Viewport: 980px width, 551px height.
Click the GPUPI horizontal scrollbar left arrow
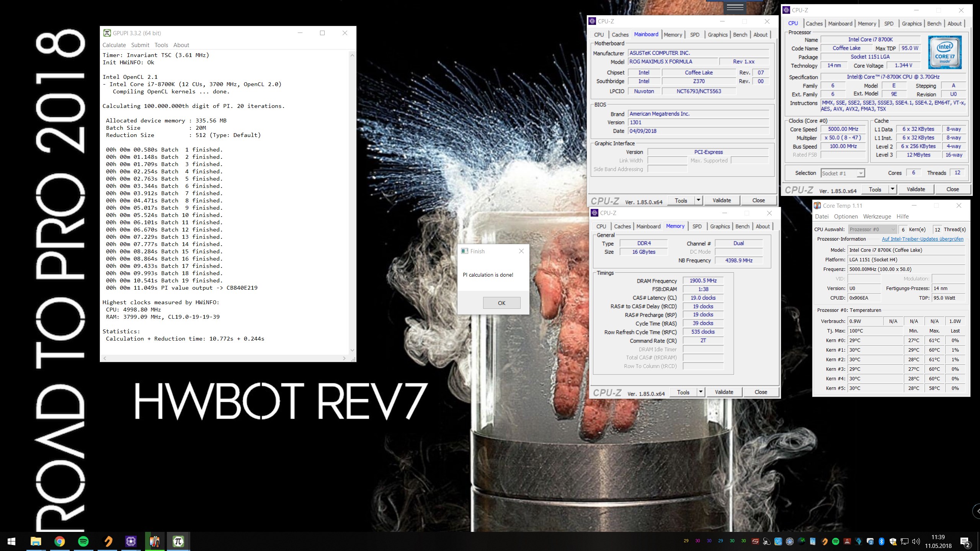tap(105, 358)
